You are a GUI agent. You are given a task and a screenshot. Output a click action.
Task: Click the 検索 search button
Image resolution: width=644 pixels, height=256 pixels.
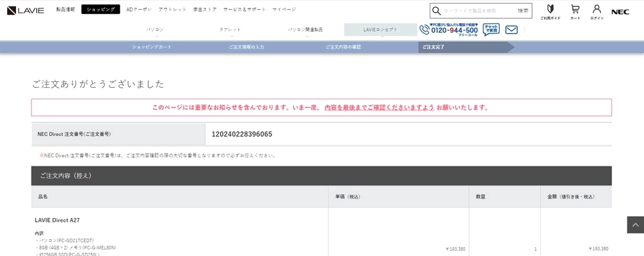click(x=523, y=11)
